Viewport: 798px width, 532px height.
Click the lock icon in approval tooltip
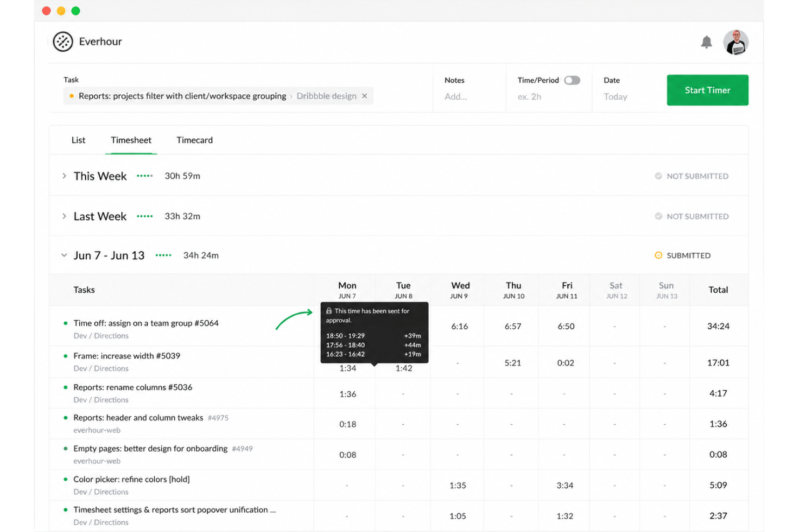[x=329, y=311]
